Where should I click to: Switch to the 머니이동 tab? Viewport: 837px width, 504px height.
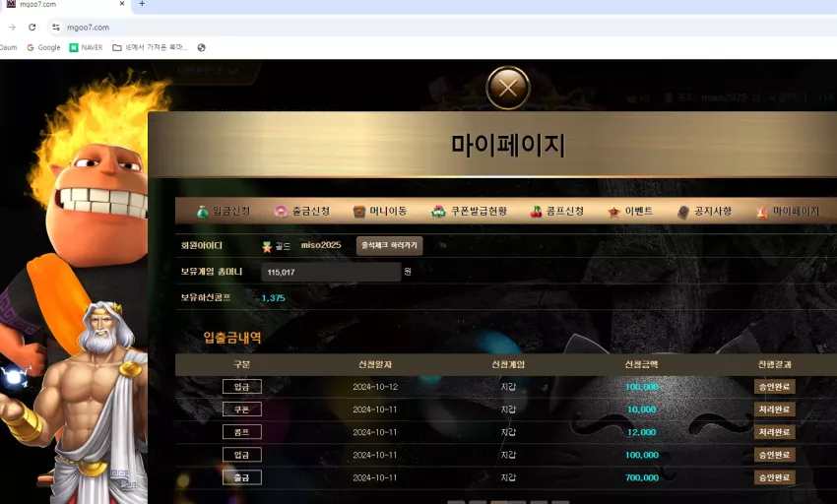click(x=380, y=212)
